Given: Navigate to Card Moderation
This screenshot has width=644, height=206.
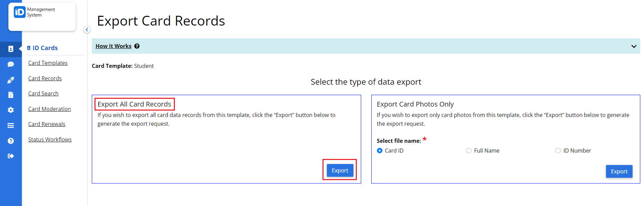Looking at the screenshot, I should [x=49, y=109].
